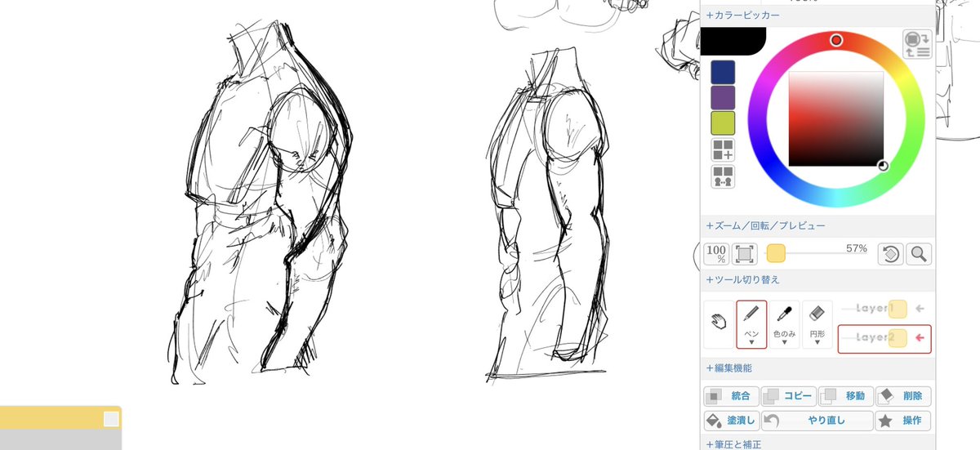This screenshot has width=980, height=450.
Task: Click the zoom slider yellow handle
Action: click(x=776, y=254)
